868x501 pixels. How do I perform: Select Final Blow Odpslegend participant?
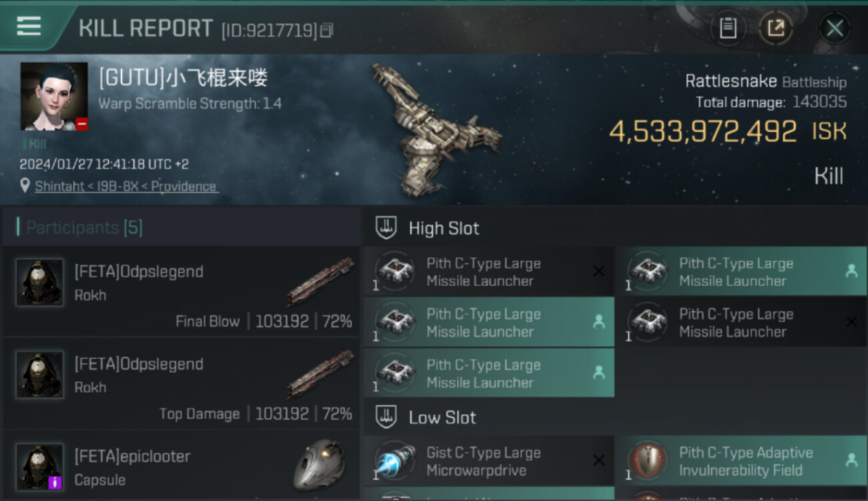[x=182, y=291]
